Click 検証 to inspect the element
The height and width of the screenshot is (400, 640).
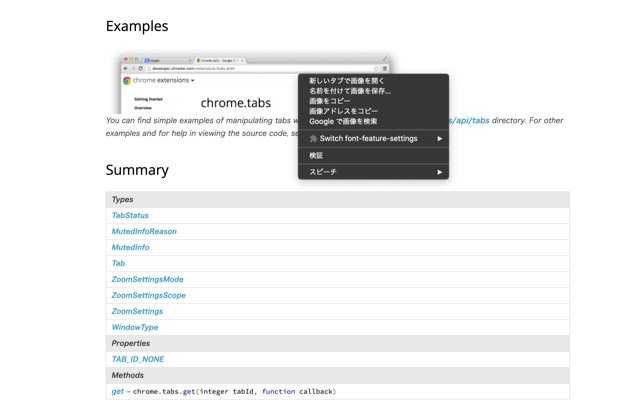(316, 155)
